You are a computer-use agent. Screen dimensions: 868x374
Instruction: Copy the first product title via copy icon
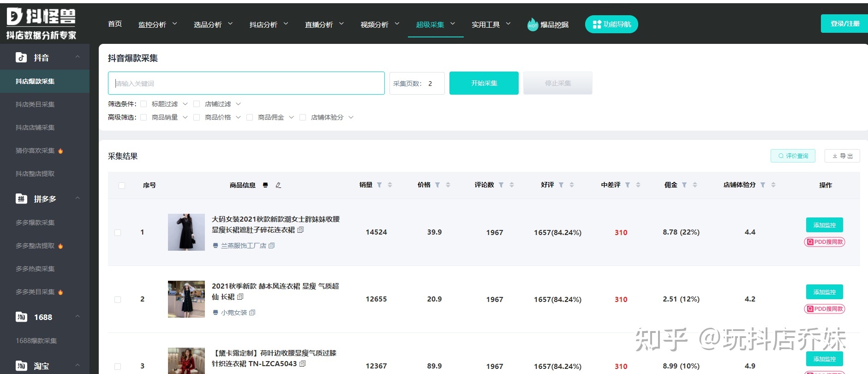(x=301, y=230)
